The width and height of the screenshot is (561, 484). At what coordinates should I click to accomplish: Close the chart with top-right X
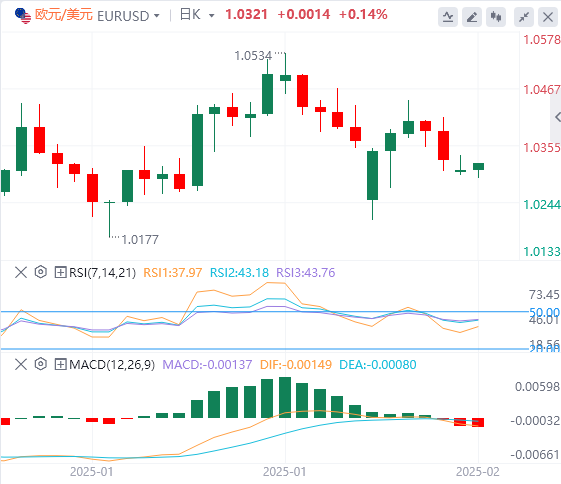548,17
